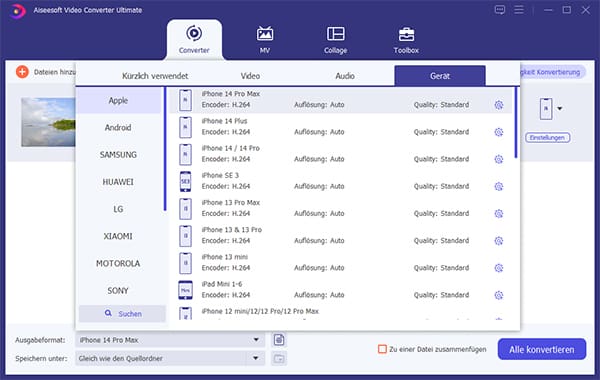Open settings gear for iPhone 13 & 13 Pro
The image size is (600, 380).
499,241
